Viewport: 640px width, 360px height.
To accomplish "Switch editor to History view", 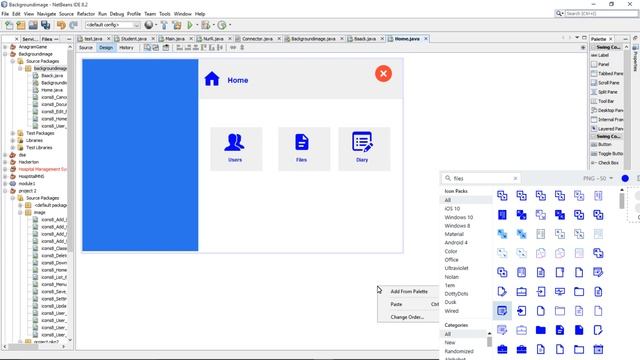I will pyautogui.click(x=126, y=48).
